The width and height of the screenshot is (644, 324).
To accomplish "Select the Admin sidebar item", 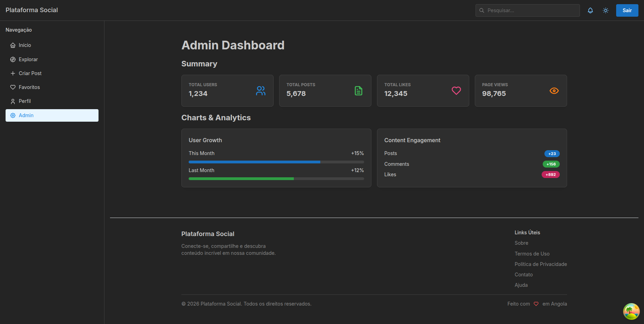I will [x=26, y=115].
